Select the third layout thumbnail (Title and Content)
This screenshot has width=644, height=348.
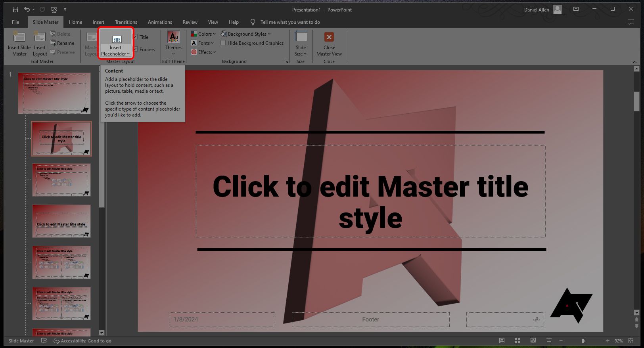[61, 180]
